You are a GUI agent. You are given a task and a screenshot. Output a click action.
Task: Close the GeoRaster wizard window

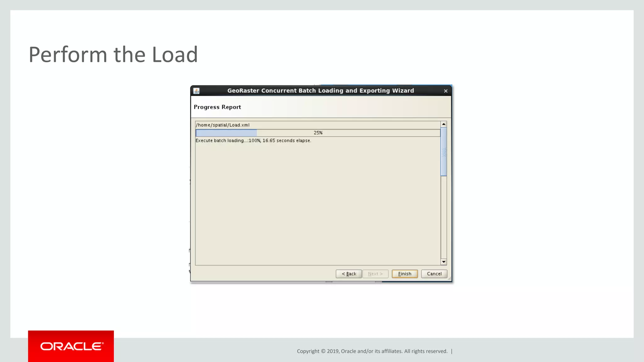point(446,91)
